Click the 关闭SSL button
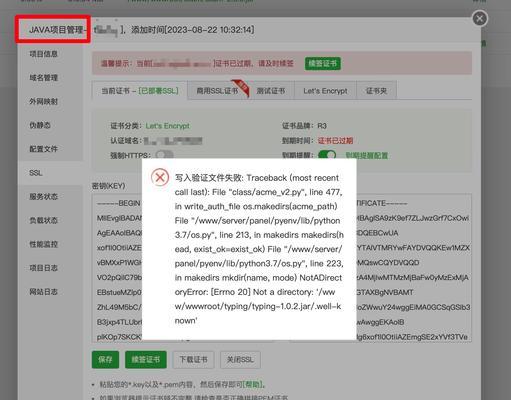Viewport: 511px width, 400px height. click(240, 359)
